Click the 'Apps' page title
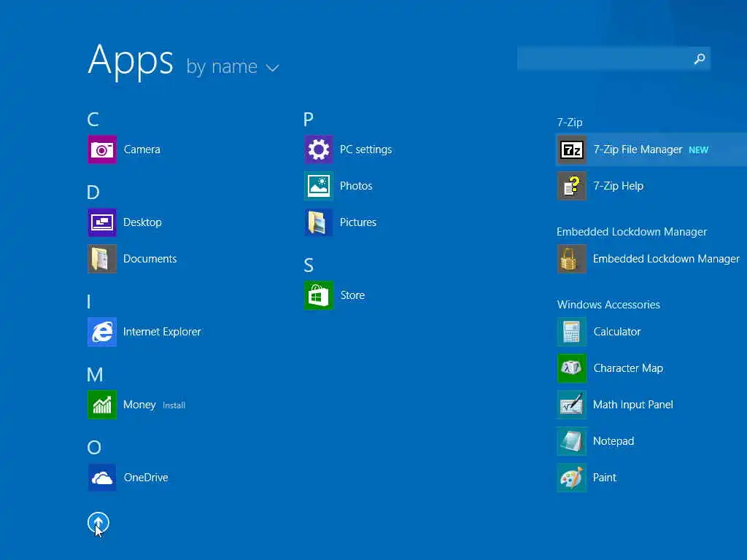 131,61
